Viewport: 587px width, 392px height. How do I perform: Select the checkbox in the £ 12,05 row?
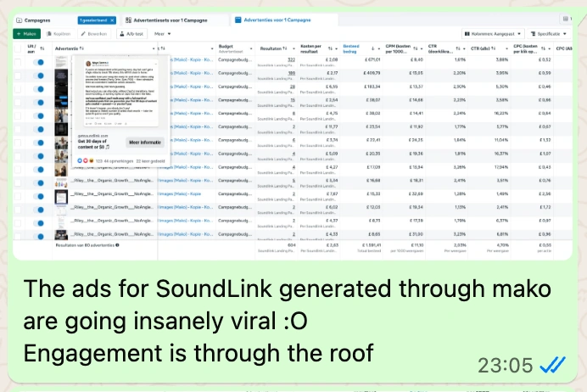(18, 210)
